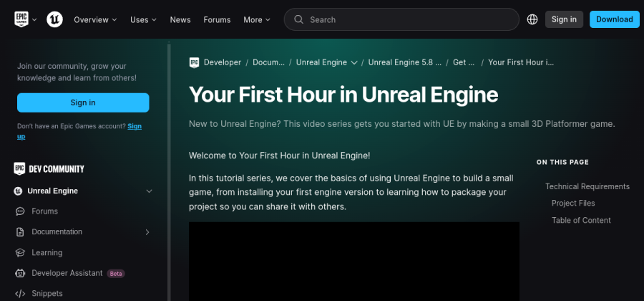
Task: Go to News
Action: coord(180,20)
